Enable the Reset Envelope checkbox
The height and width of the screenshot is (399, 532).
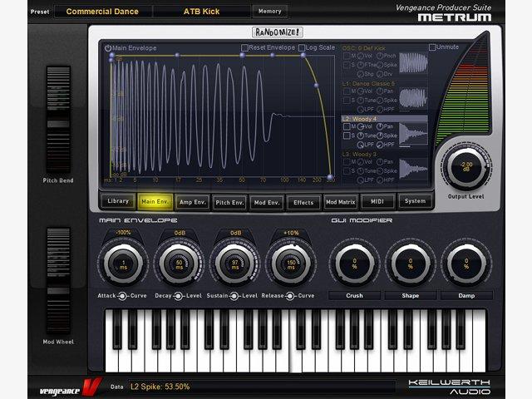tap(244, 48)
